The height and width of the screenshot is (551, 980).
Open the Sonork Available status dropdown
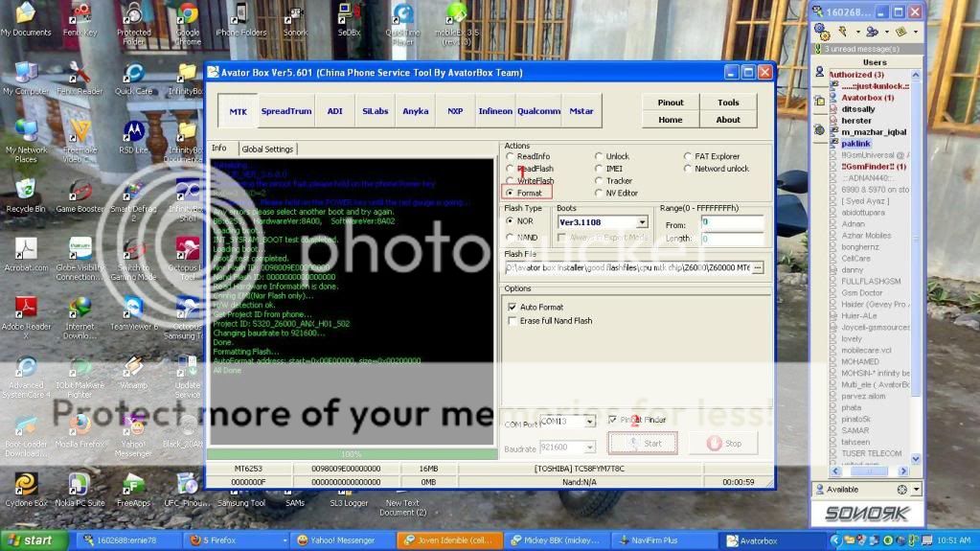pos(915,489)
